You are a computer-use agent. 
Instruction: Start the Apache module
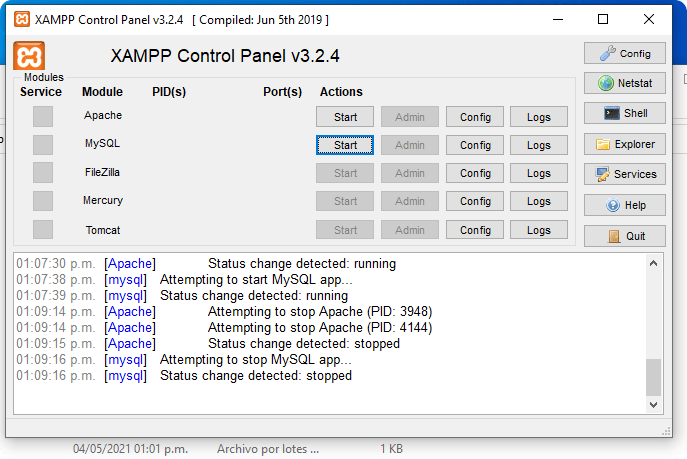[x=345, y=117]
